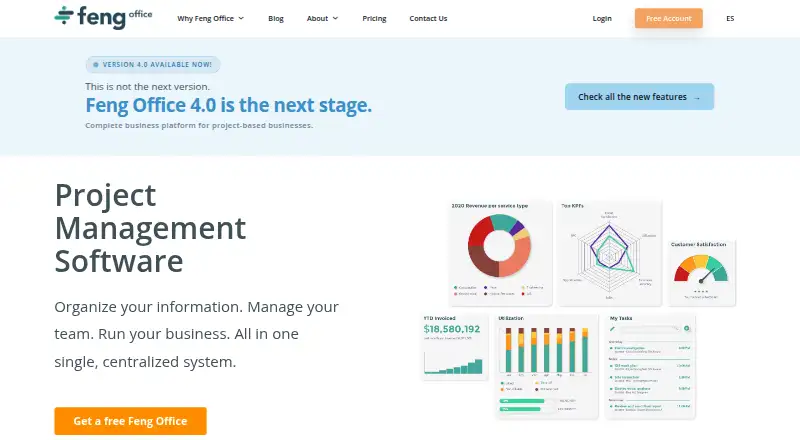
Task: Switch language to ES
Action: tap(730, 18)
